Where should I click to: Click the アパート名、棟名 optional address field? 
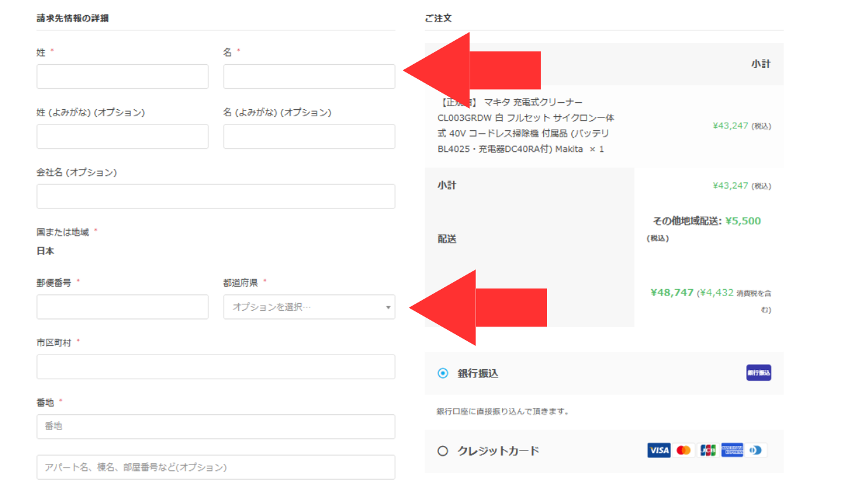tap(216, 467)
